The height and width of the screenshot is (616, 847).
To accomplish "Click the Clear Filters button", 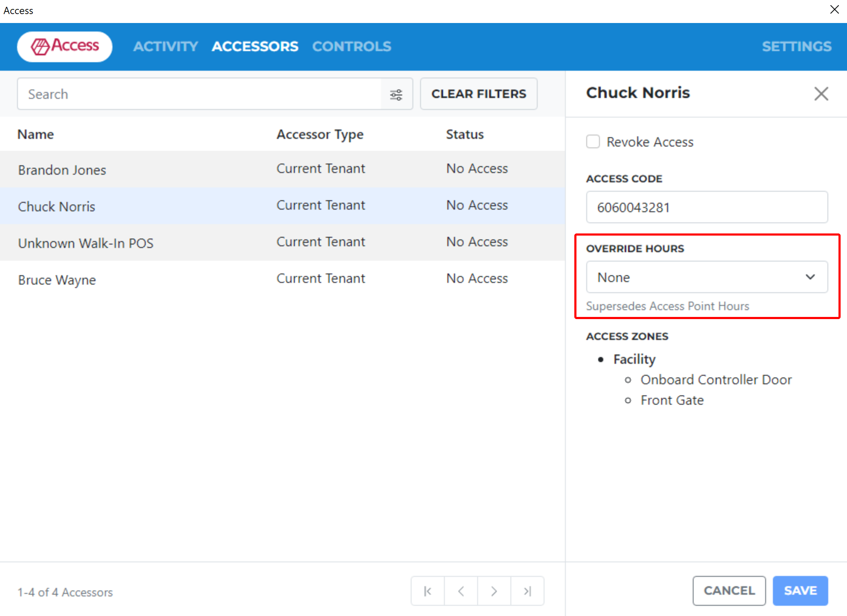I will (x=479, y=94).
